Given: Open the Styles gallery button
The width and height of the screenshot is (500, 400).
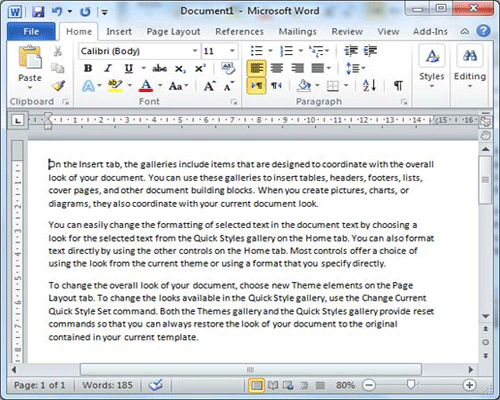Looking at the screenshot, I should [432, 67].
